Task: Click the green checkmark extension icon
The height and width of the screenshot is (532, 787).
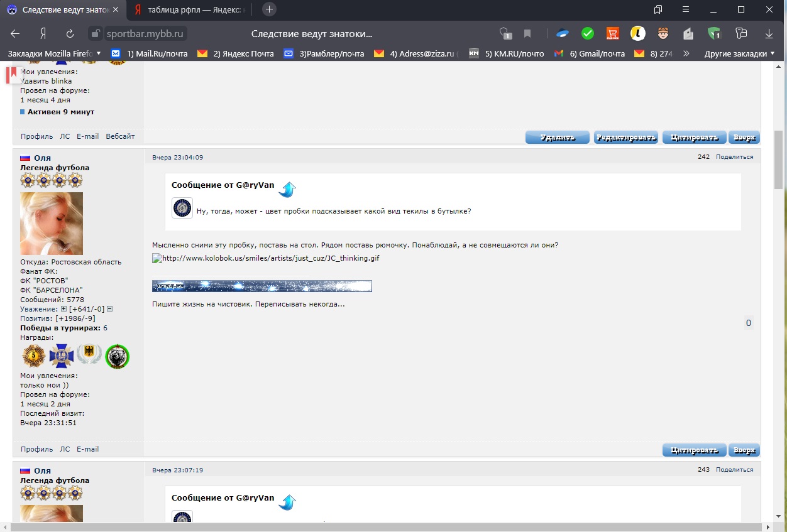Action: point(588,34)
